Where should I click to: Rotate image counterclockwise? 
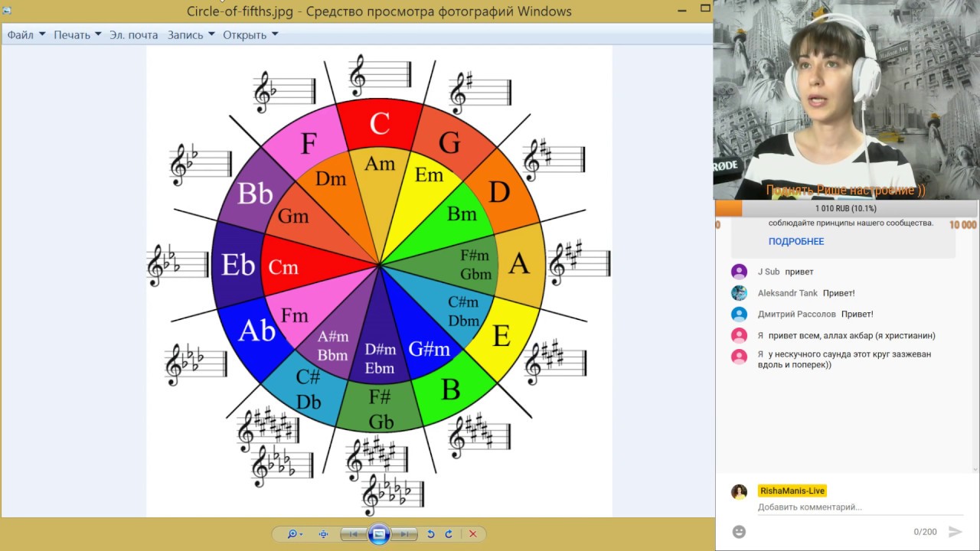tap(431, 534)
